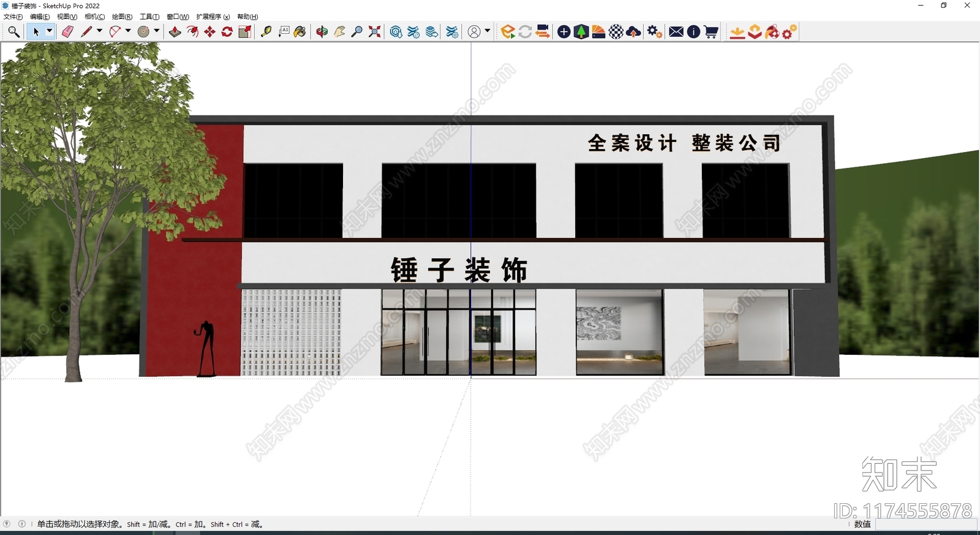This screenshot has height=535, width=980.
Task: Activate the Rotate tool
Action: [227, 32]
